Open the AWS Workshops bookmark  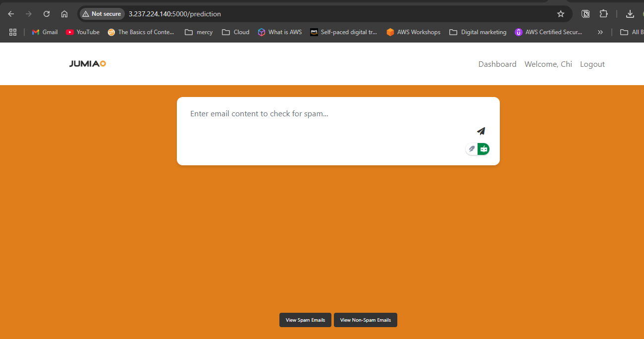(413, 32)
